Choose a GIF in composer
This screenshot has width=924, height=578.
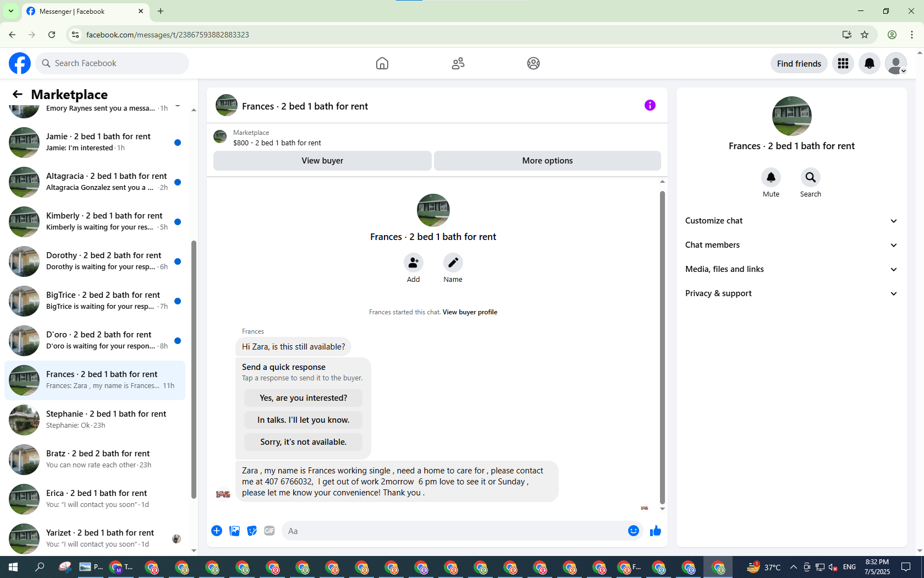[269, 531]
